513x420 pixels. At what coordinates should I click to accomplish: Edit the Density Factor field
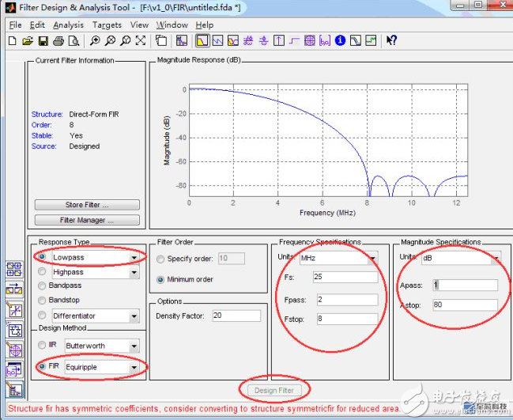click(x=236, y=316)
